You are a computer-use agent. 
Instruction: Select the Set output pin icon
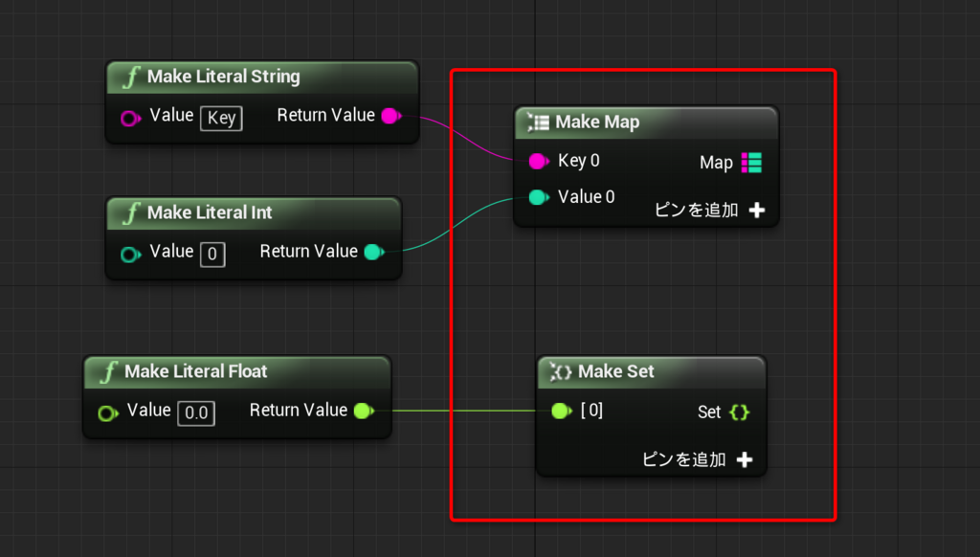pos(740,412)
